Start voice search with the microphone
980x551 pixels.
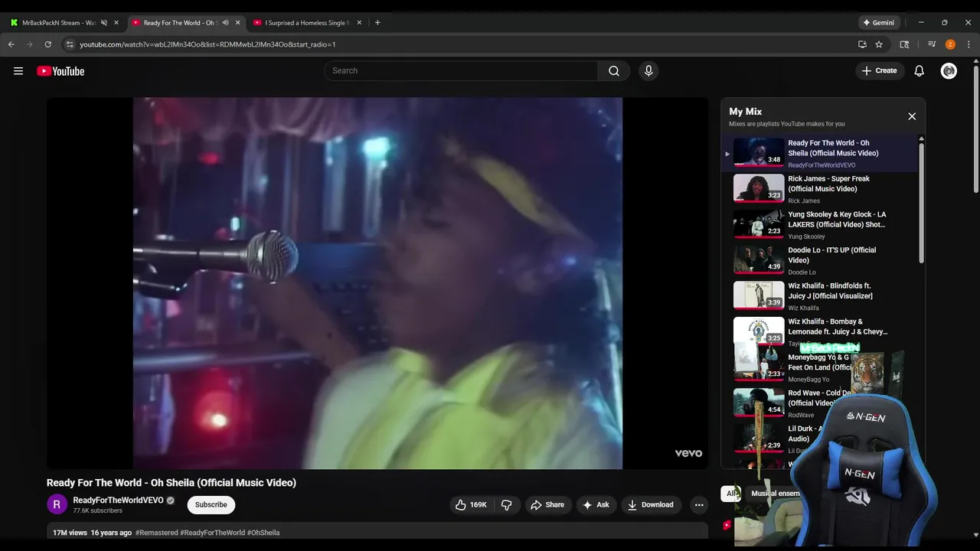click(648, 71)
